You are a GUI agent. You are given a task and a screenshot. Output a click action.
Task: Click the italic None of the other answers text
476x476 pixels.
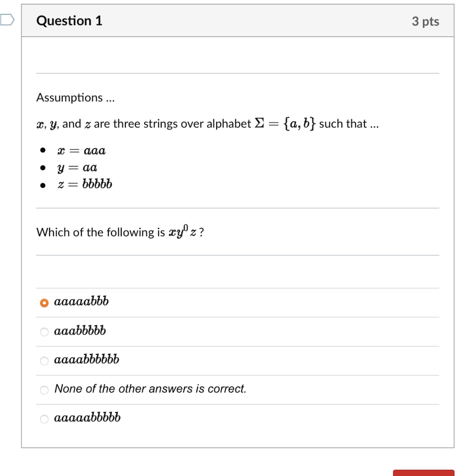[x=150, y=389]
